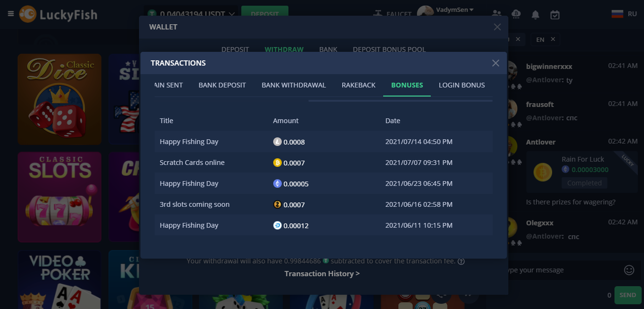Click the 0.00003000 rain amount
Image resolution: width=644 pixels, height=309 pixels.
(590, 170)
